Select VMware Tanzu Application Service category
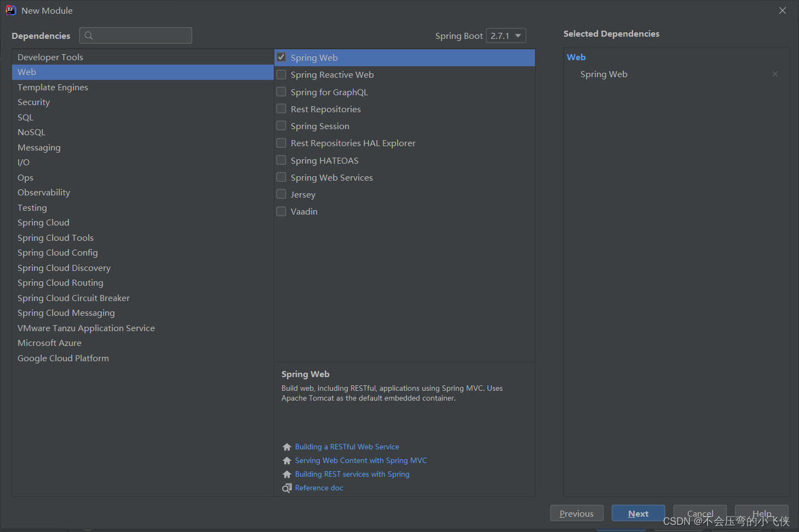Viewport: 799px width, 532px height. point(142,328)
